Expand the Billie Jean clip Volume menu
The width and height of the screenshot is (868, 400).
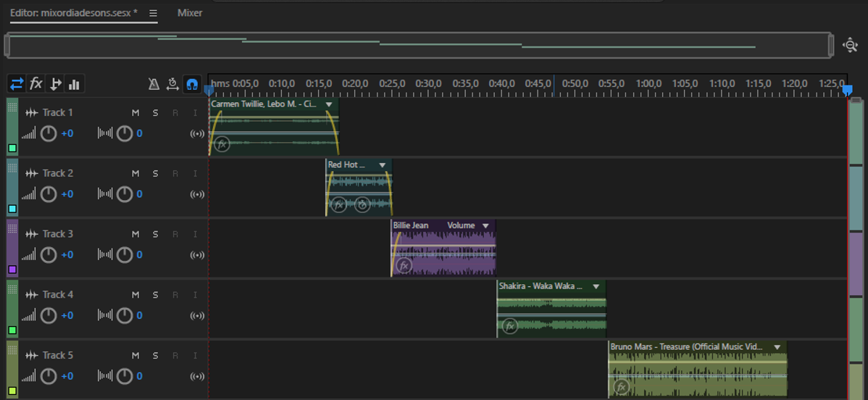click(485, 226)
